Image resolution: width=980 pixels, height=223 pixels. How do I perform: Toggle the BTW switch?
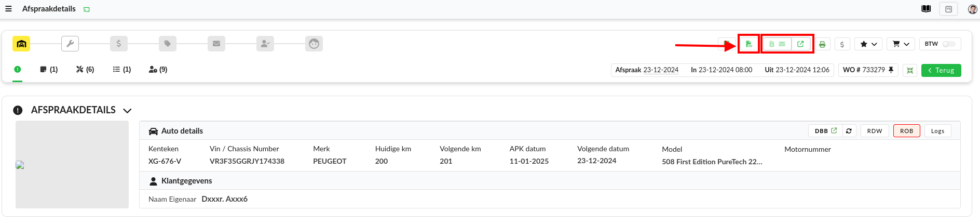(949, 44)
